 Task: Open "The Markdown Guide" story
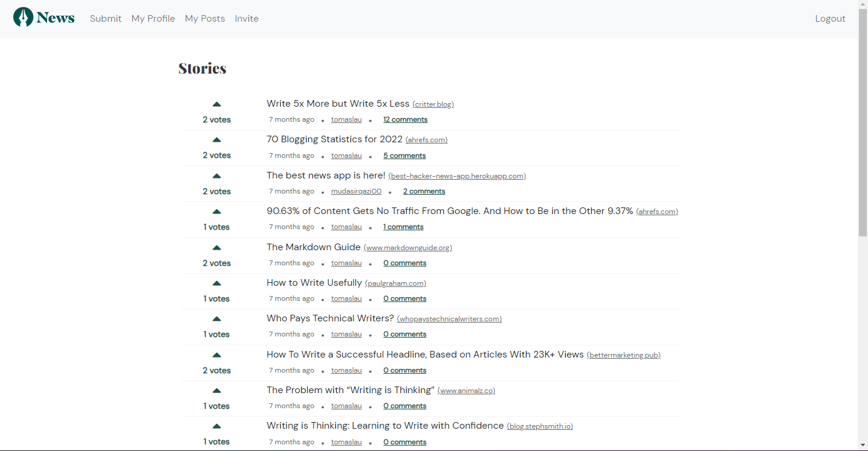(x=314, y=247)
